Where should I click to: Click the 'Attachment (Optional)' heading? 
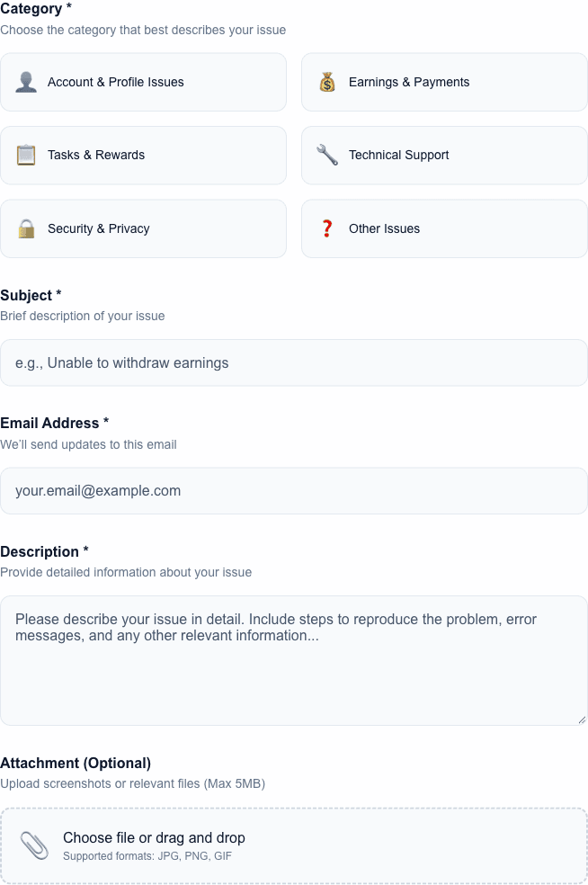(x=76, y=763)
